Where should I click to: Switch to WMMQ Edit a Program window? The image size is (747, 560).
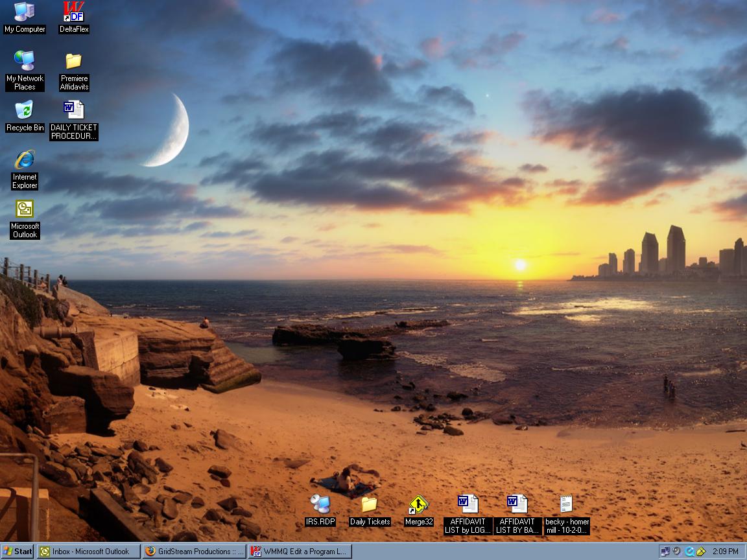(x=300, y=552)
